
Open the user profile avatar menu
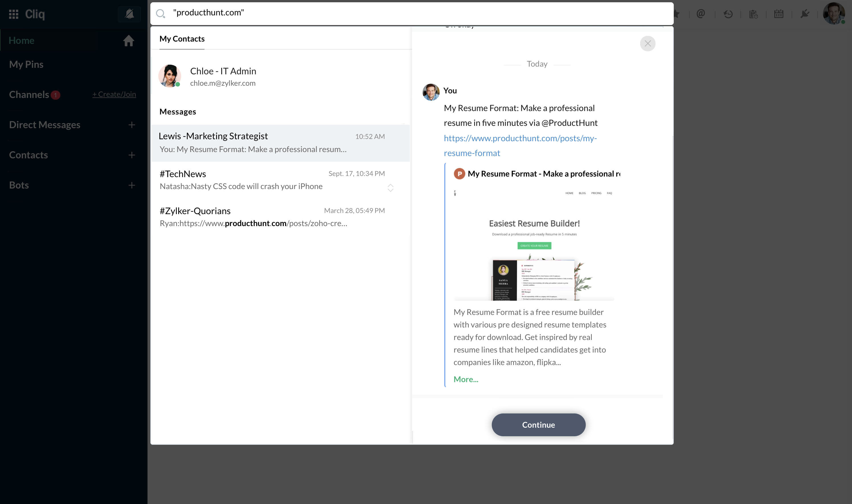coord(834,14)
